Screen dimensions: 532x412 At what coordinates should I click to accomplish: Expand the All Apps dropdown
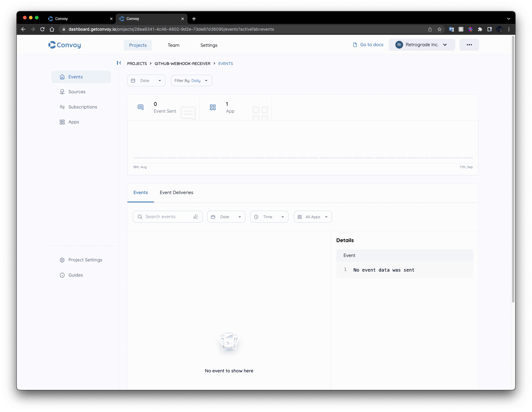point(313,217)
